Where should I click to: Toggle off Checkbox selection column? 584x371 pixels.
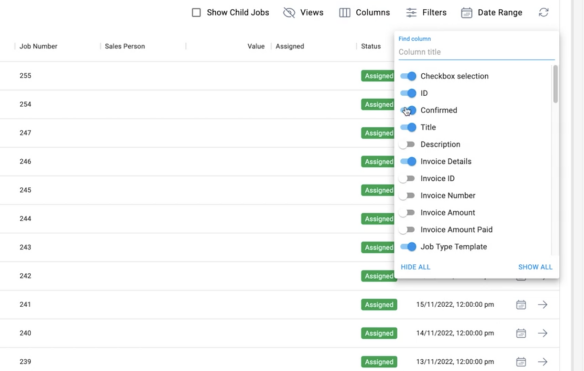click(x=408, y=76)
